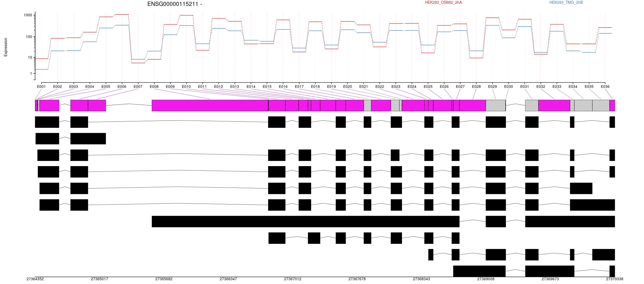Click the exon label E020
This screenshot has width=644, height=284.
[x=347, y=87]
